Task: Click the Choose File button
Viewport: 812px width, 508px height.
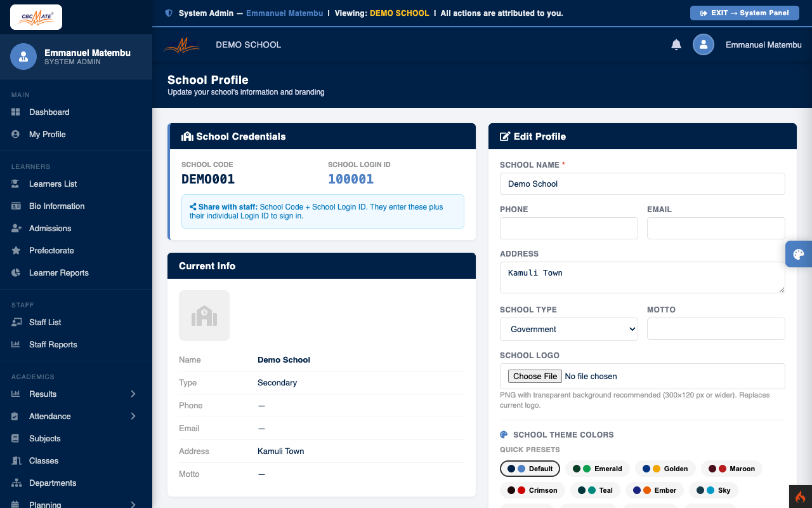Action: coord(535,376)
